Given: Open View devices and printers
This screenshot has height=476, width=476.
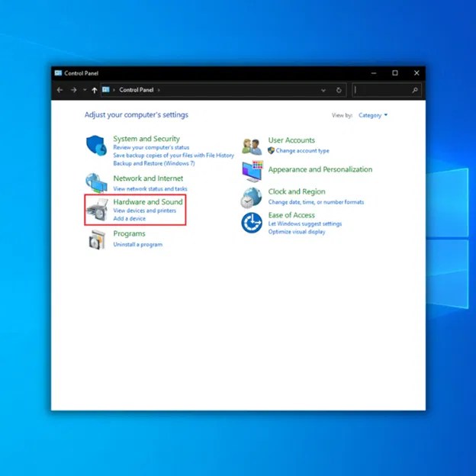Looking at the screenshot, I should [x=144, y=211].
